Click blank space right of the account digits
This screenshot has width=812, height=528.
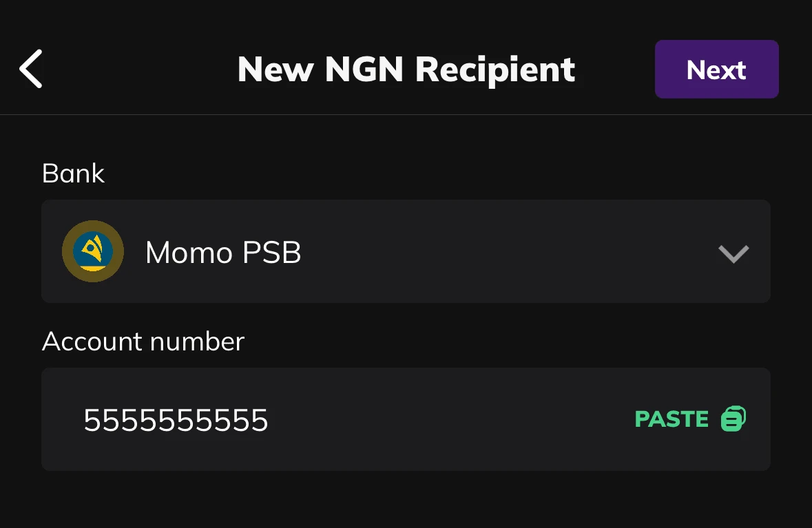tap(448, 420)
